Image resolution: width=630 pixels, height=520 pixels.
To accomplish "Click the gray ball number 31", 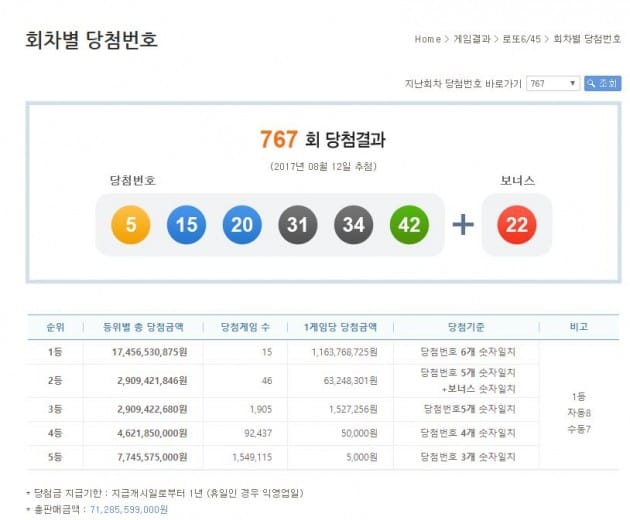I will tap(298, 225).
